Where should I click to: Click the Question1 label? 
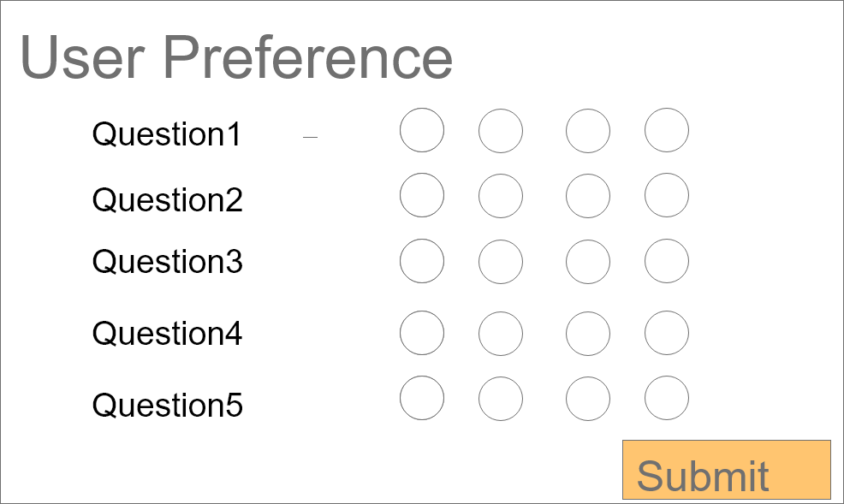[167, 134]
